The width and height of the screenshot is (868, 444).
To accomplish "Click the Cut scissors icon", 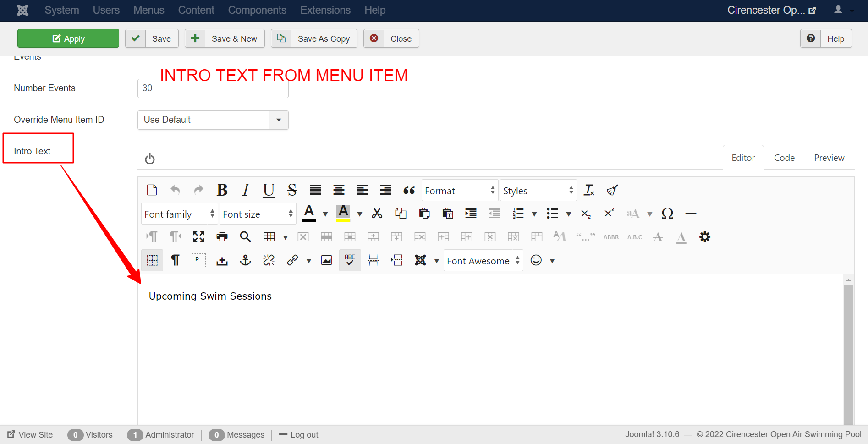I will 377,214.
